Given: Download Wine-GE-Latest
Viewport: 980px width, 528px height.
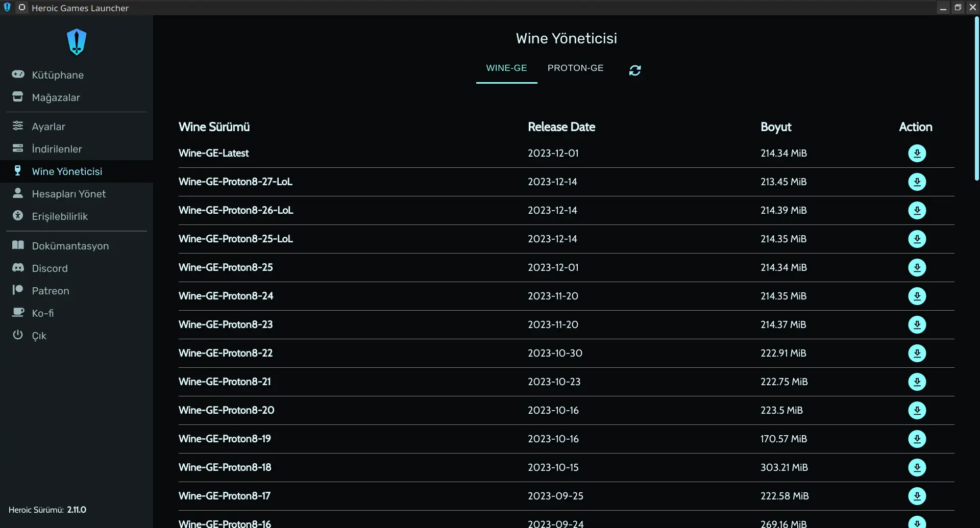Looking at the screenshot, I should click(x=917, y=153).
